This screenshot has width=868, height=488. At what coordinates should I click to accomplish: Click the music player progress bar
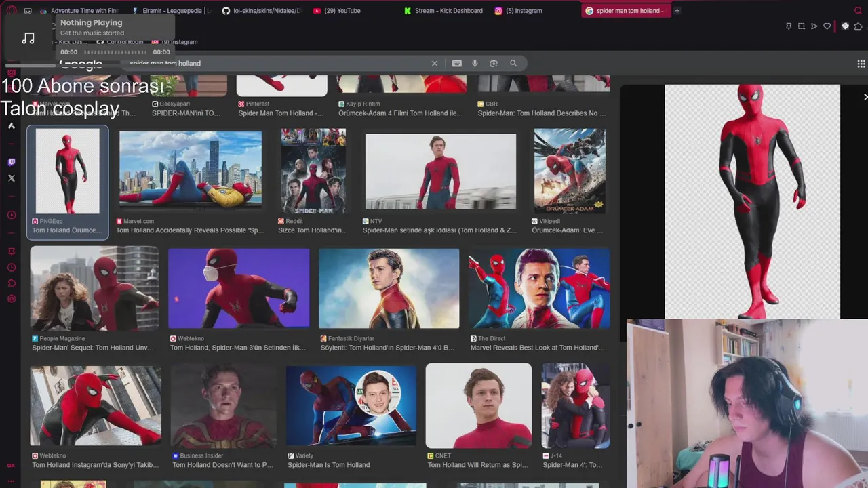click(115, 52)
